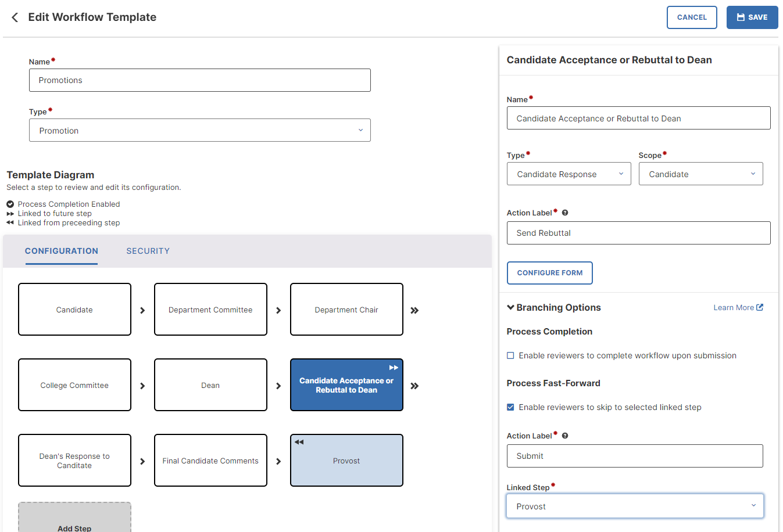Click the arrow after Final Candidate Comments
The height and width of the screenshot is (532, 783).
point(278,462)
